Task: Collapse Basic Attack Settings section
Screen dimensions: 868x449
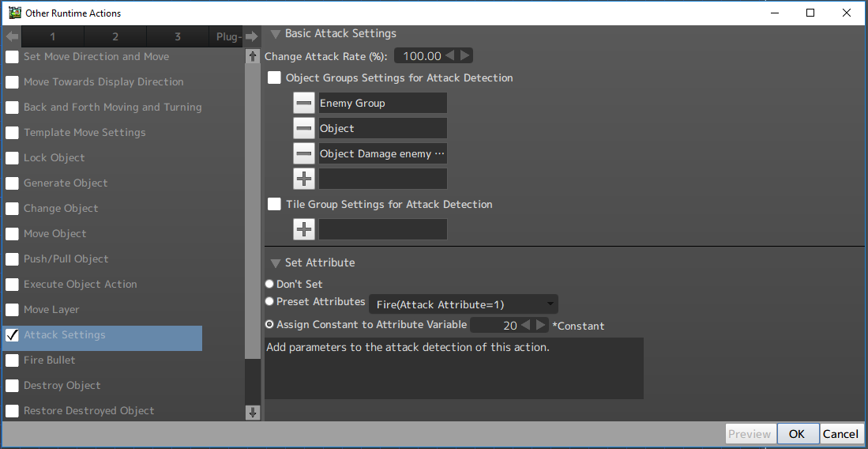Action: pyautogui.click(x=275, y=34)
